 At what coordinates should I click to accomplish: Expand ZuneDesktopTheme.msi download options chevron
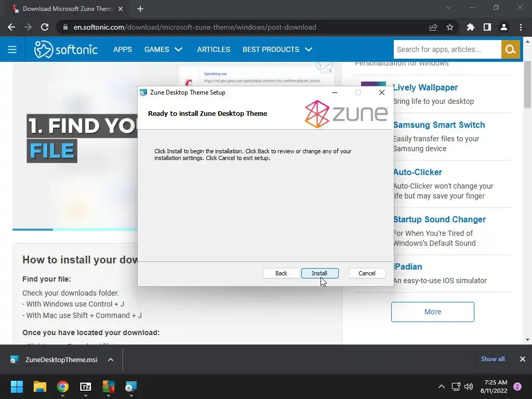click(x=111, y=360)
